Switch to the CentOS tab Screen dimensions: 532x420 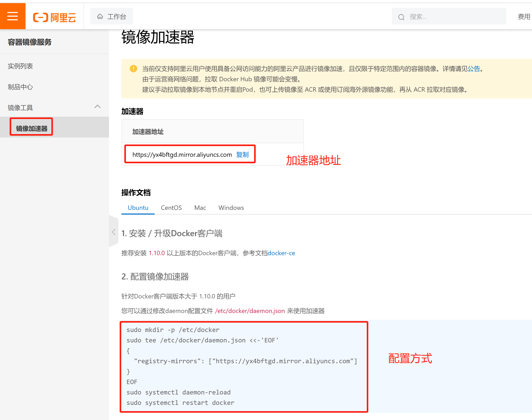pos(171,208)
